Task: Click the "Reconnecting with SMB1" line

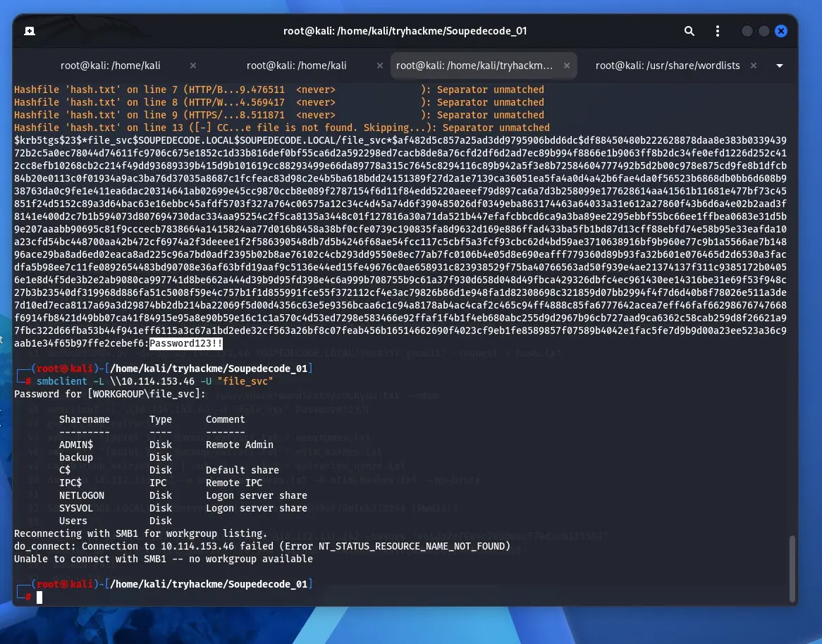Action: tap(140, 533)
